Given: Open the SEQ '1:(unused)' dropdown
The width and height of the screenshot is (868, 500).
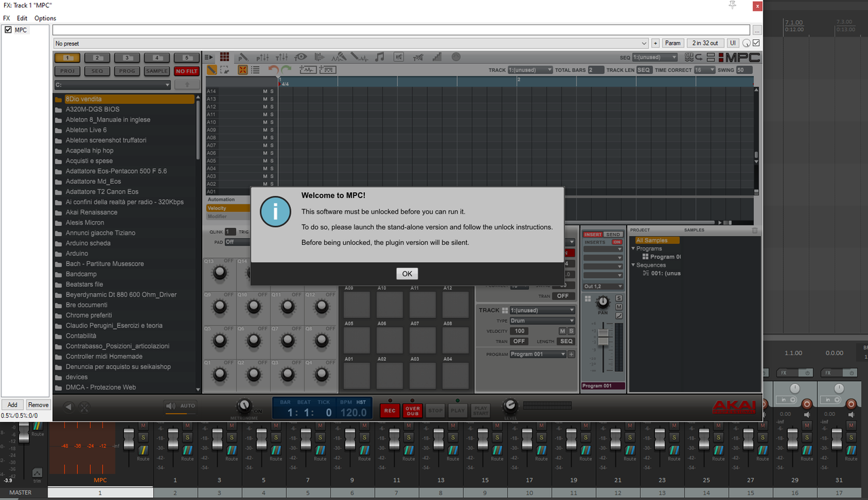Looking at the screenshot, I should [654, 58].
